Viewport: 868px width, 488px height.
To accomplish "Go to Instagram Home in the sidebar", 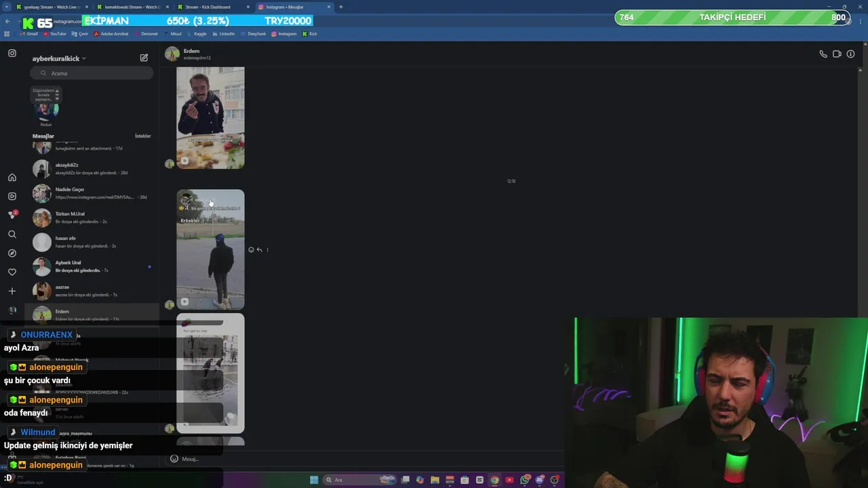I will (x=12, y=178).
